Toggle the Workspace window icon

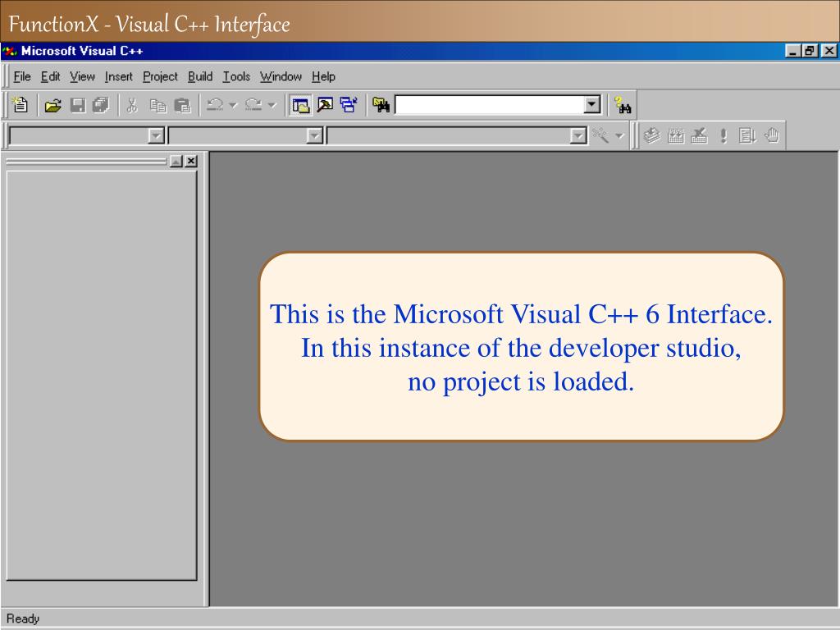point(300,105)
